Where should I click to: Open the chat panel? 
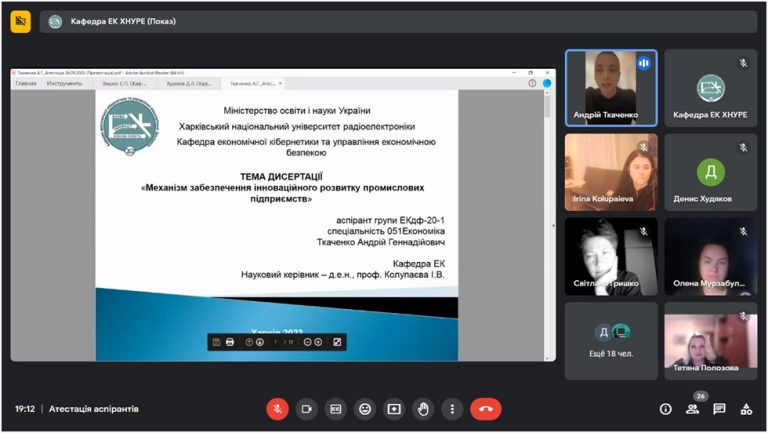[x=719, y=409]
